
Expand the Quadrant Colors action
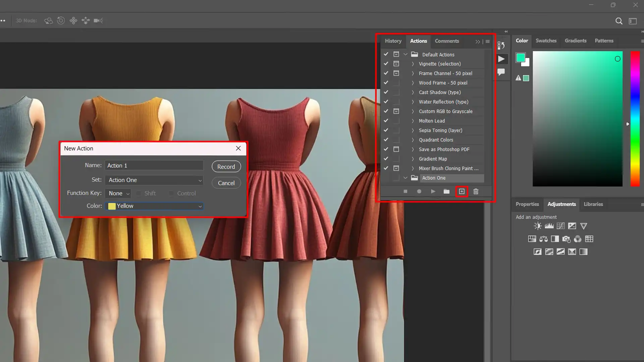pos(413,140)
